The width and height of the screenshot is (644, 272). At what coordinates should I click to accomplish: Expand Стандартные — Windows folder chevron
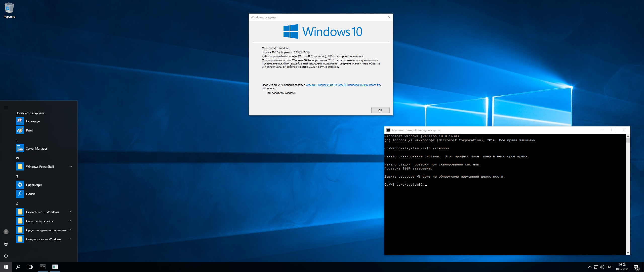click(x=71, y=239)
